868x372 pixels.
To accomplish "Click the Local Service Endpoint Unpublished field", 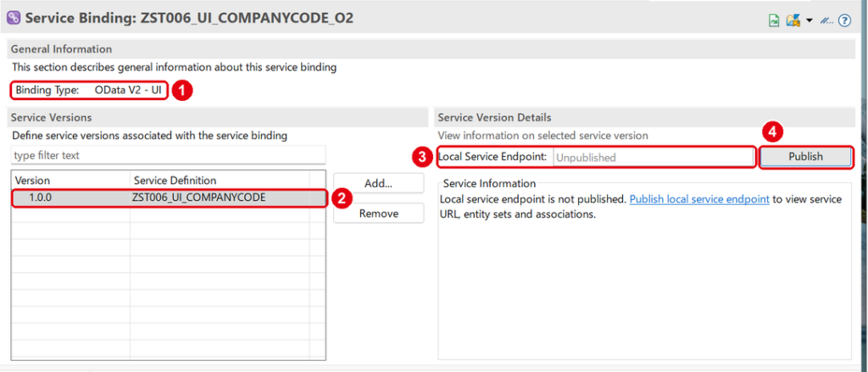I will [x=654, y=158].
